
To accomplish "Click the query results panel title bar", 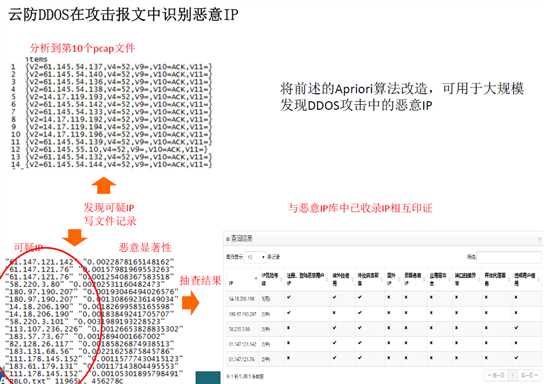I will (x=383, y=239).
